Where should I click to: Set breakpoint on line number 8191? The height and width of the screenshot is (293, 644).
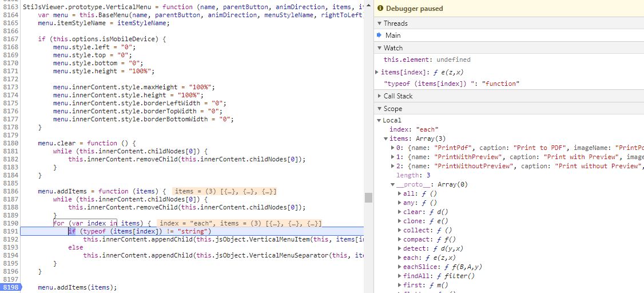coord(10,231)
